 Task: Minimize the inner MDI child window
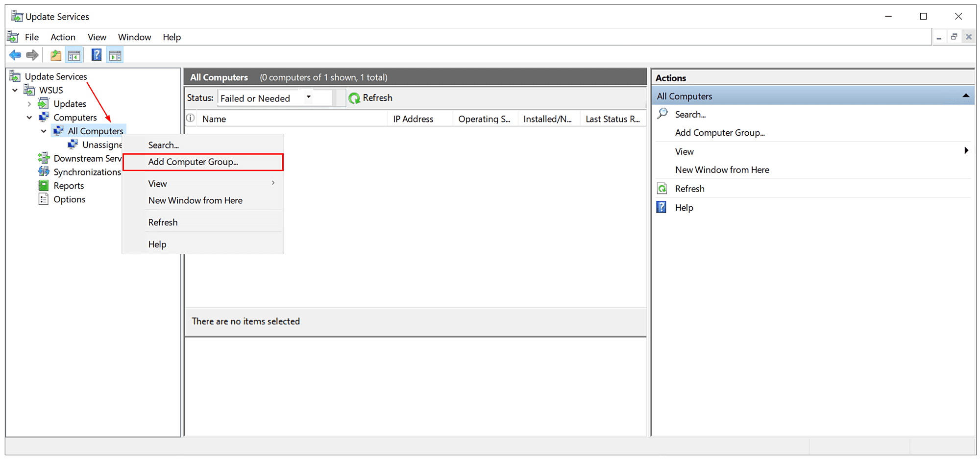coord(939,37)
